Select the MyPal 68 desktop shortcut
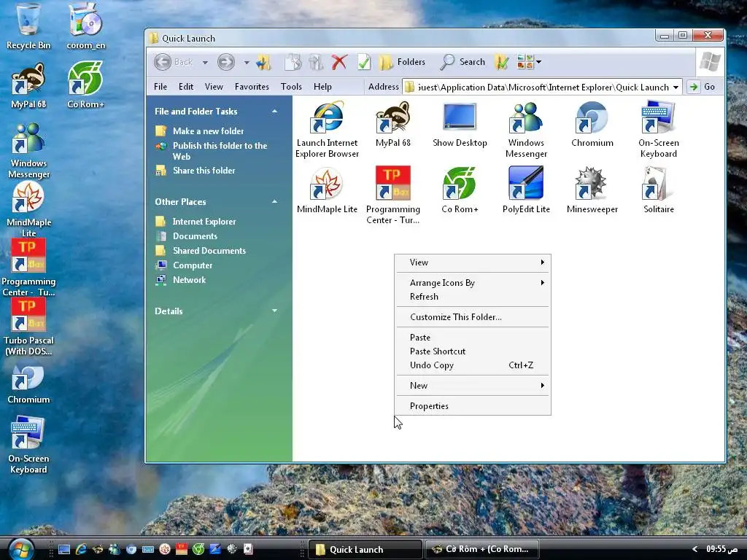The height and width of the screenshot is (560, 747). click(x=28, y=86)
